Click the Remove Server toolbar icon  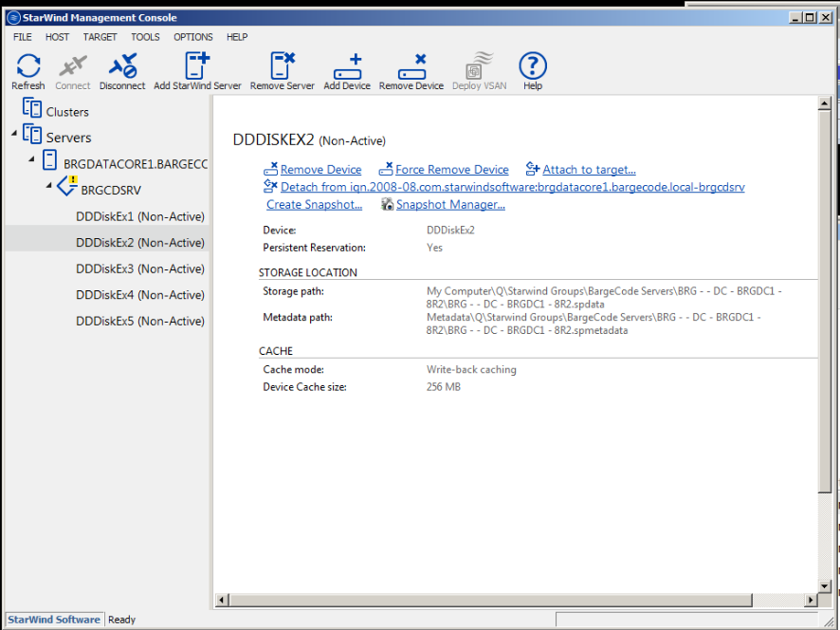pyautogui.click(x=283, y=65)
